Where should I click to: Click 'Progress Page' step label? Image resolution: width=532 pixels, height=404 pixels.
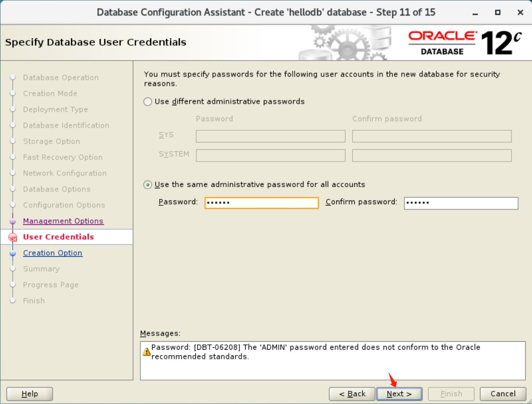[51, 285]
